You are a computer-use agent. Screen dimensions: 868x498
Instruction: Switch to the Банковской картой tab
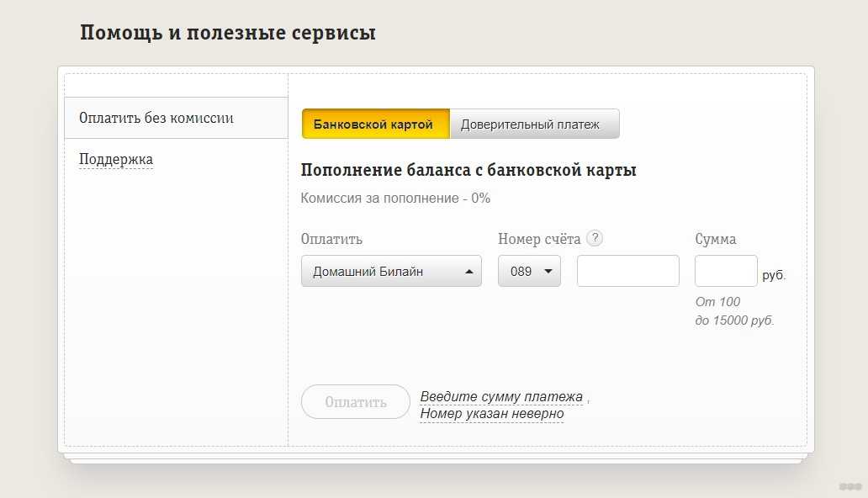click(x=375, y=124)
